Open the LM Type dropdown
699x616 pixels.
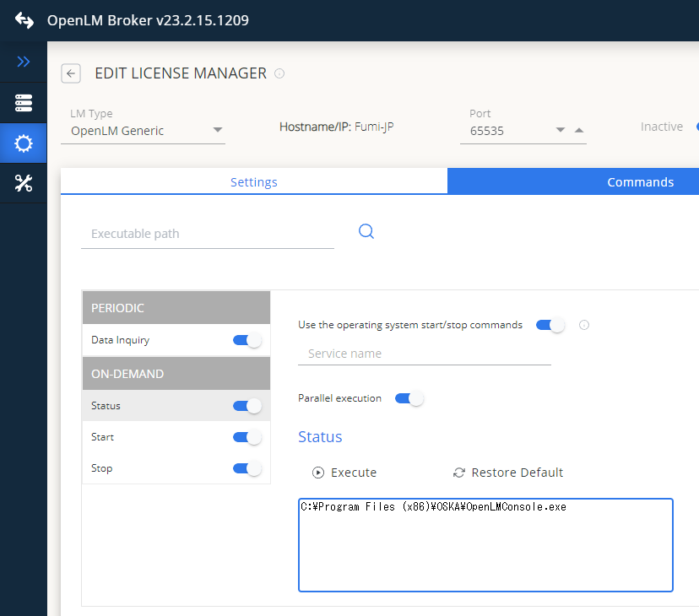[x=217, y=131]
